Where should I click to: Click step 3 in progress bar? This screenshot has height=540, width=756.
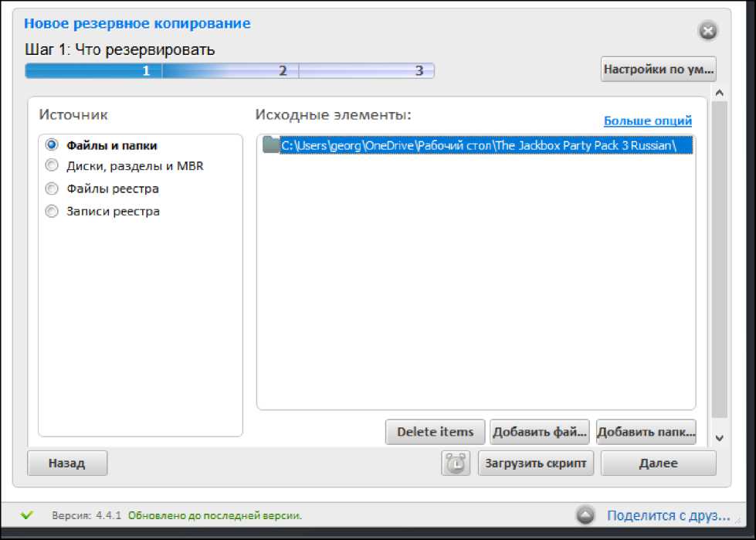point(367,71)
